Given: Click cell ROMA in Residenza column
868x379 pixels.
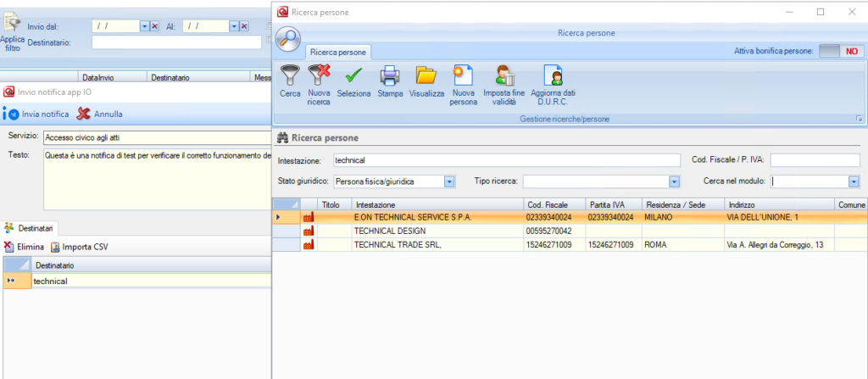Looking at the screenshot, I should [682, 244].
